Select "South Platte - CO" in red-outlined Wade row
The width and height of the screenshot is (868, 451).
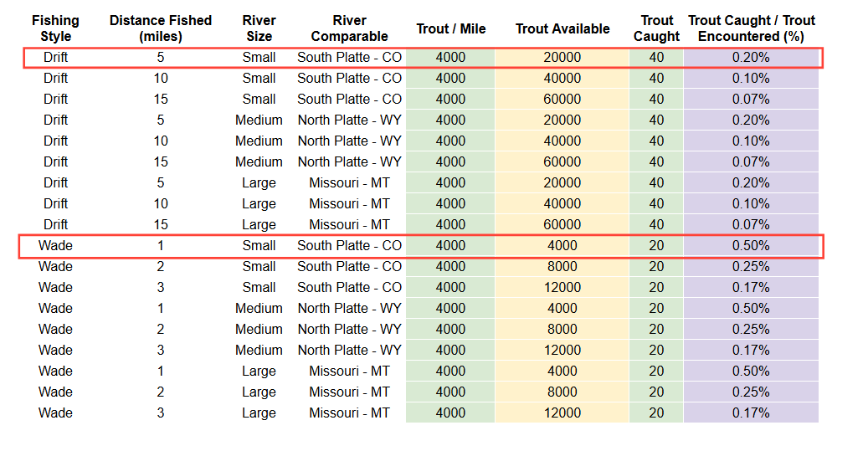[x=349, y=246]
